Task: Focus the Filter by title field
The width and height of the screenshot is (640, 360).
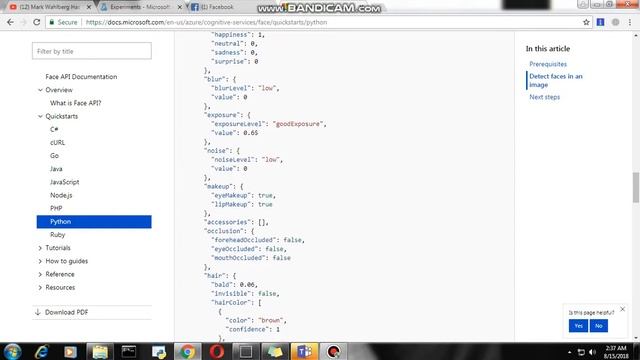Action: click(x=92, y=51)
